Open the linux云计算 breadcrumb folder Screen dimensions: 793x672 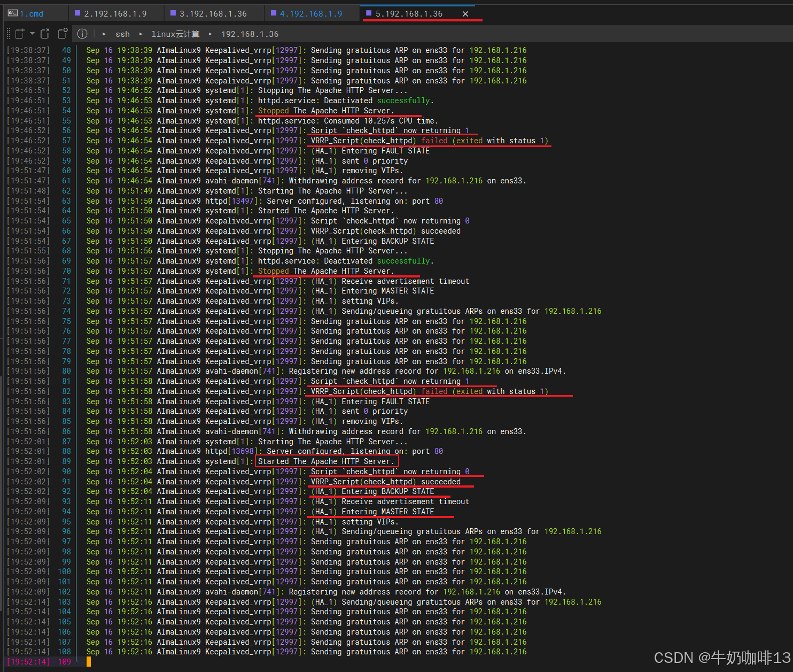[x=175, y=34]
